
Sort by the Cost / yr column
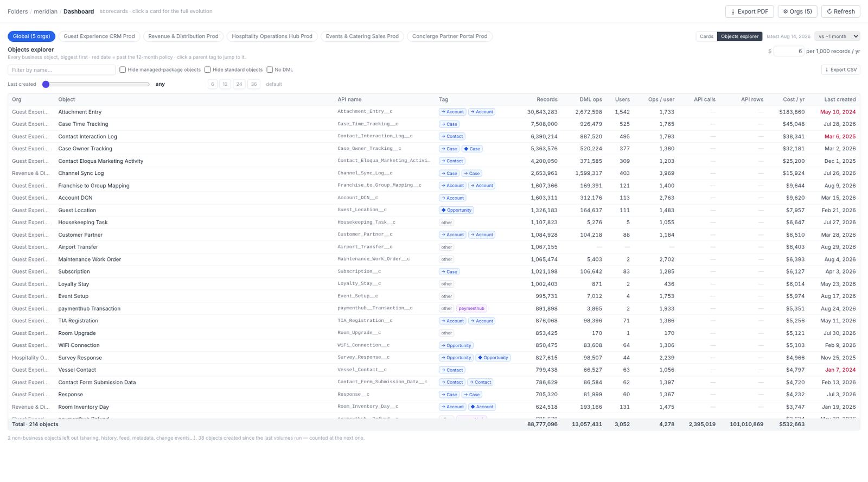point(794,99)
